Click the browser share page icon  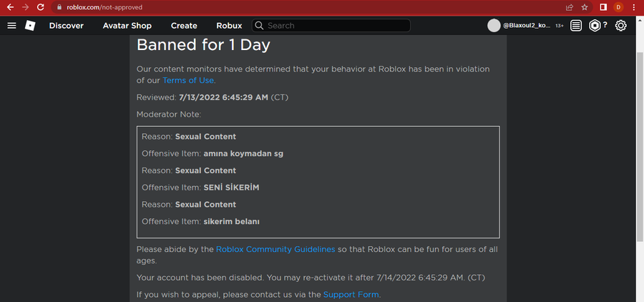click(x=569, y=7)
